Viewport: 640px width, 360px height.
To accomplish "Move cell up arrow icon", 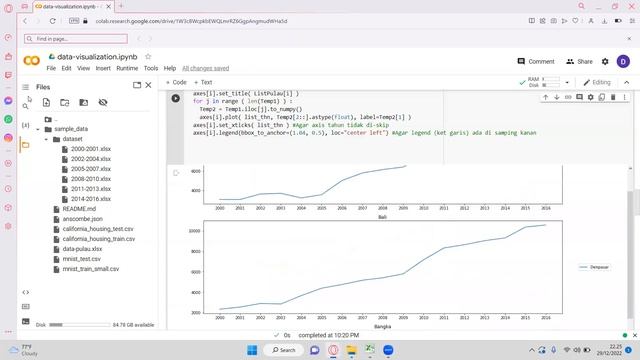I will click(545, 97).
